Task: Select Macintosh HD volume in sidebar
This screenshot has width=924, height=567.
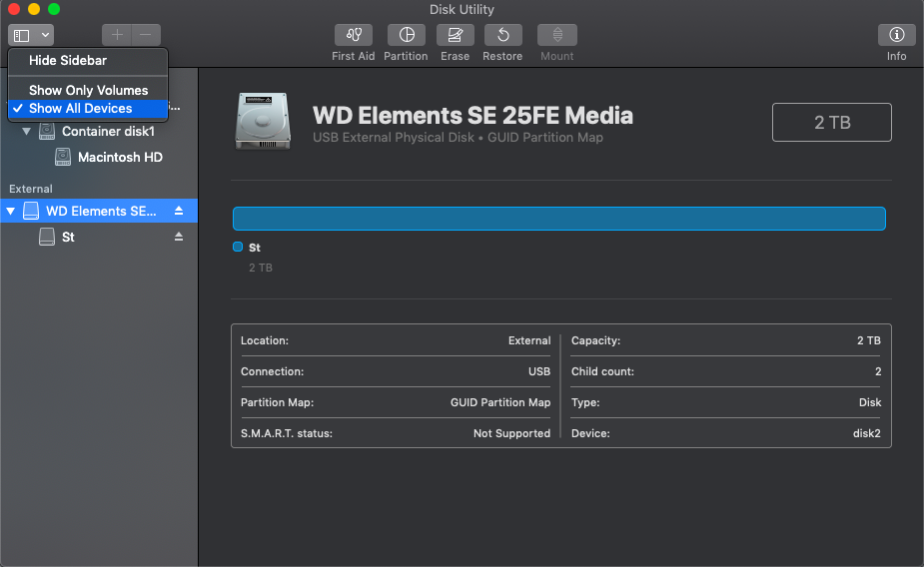Action: pyautogui.click(x=120, y=157)
